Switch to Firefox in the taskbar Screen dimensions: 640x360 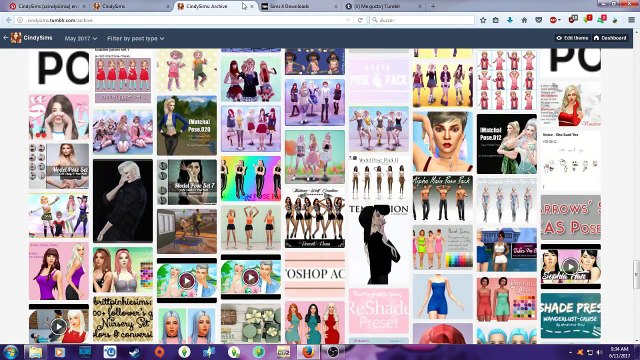[309, 352]
